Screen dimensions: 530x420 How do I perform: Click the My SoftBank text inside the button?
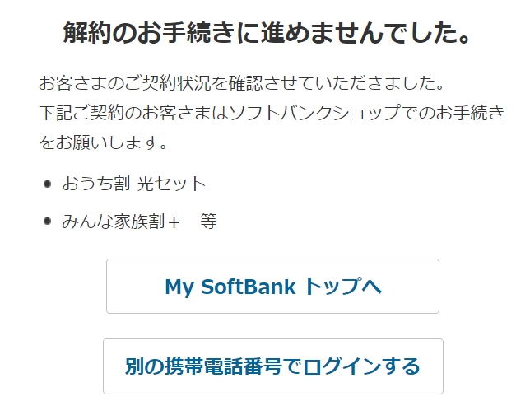(x=230, y=286)
